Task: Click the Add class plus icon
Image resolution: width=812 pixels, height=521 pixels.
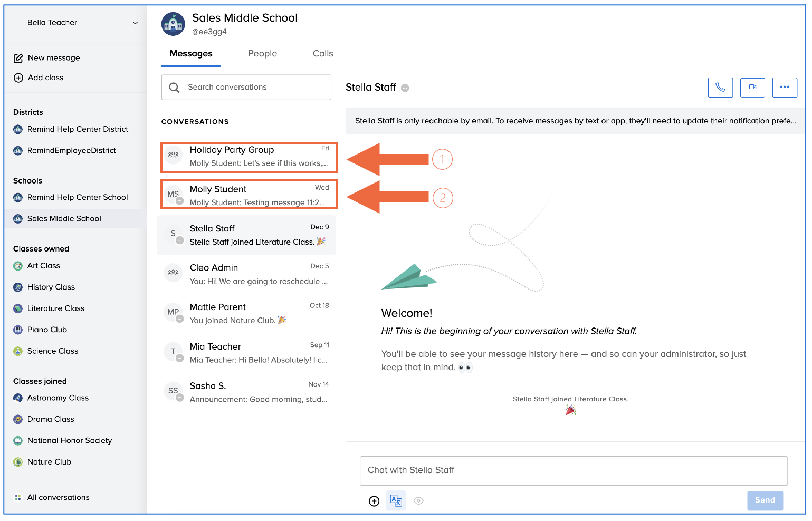Action: [x=18, y=78]
